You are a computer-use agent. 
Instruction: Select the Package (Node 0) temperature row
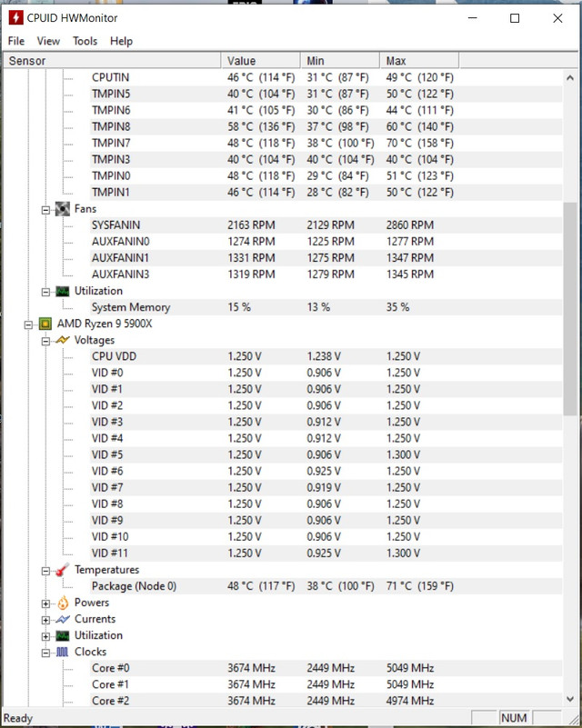point(134,586)
